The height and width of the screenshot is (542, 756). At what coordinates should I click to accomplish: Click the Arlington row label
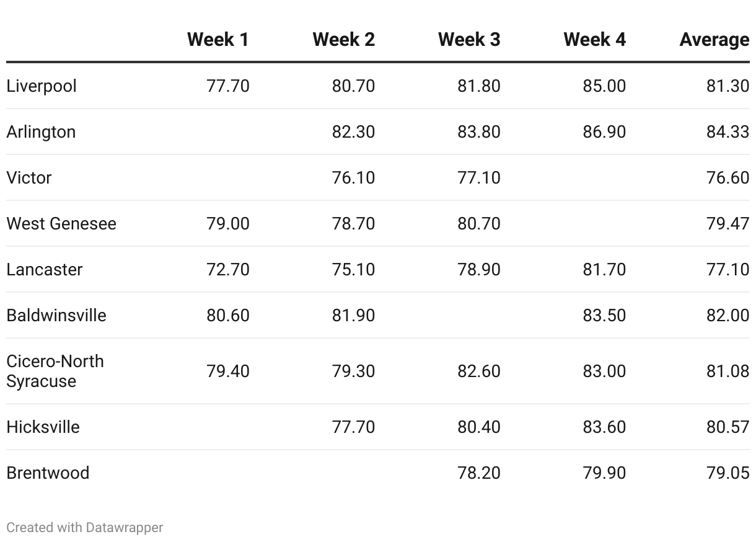[x=41, y=131]
